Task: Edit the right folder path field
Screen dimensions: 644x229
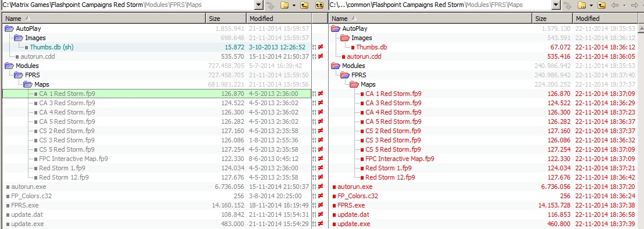Action: (x=440, y=5)
